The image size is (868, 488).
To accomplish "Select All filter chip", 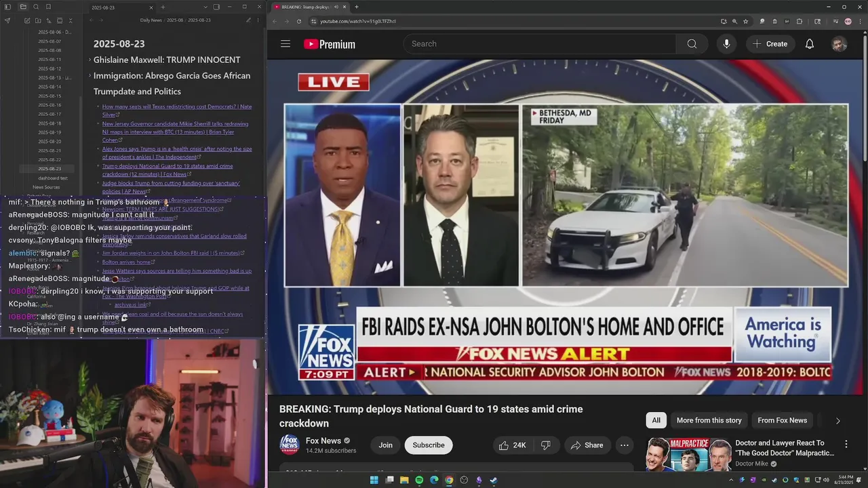I will pyautogui.click(x=656, y=420).
